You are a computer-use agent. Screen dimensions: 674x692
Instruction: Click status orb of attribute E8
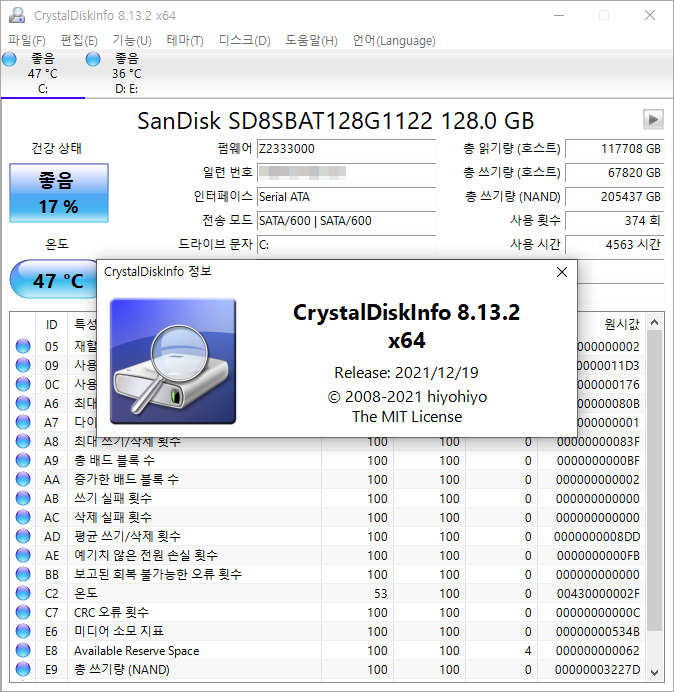(x=23, y=650)
